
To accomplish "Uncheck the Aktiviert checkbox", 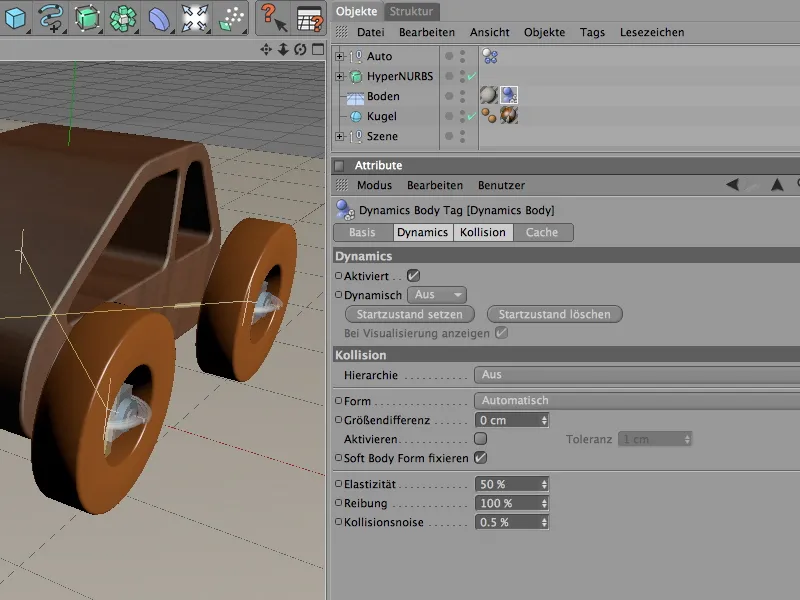I will click(x=413, y=275).
